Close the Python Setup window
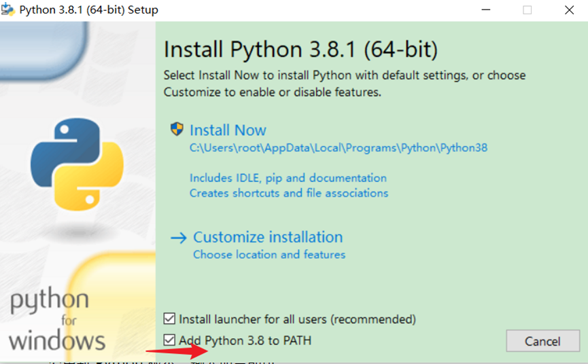 569,10
